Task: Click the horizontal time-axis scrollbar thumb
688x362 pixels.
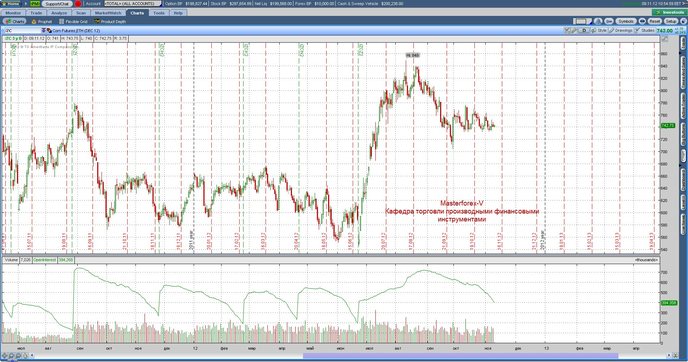Action: pyautogui.click(x=460, y=356)
